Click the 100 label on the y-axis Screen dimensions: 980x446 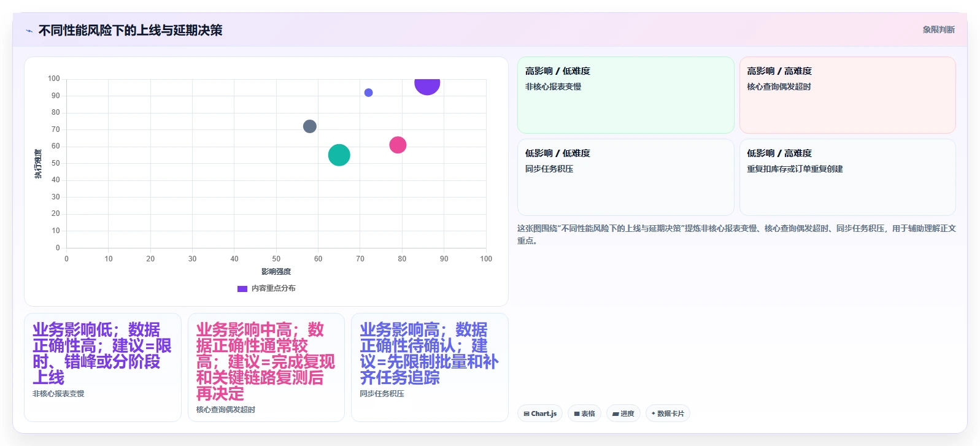(54, 79)
